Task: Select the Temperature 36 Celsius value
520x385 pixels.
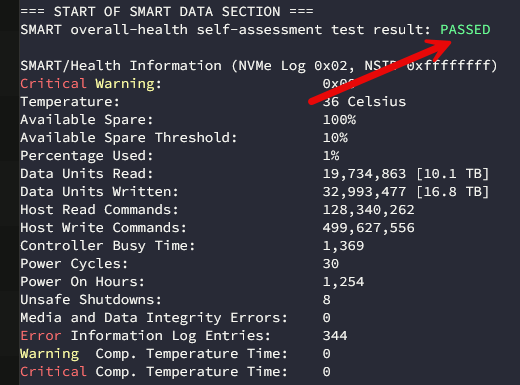Action: coord(364,102)
